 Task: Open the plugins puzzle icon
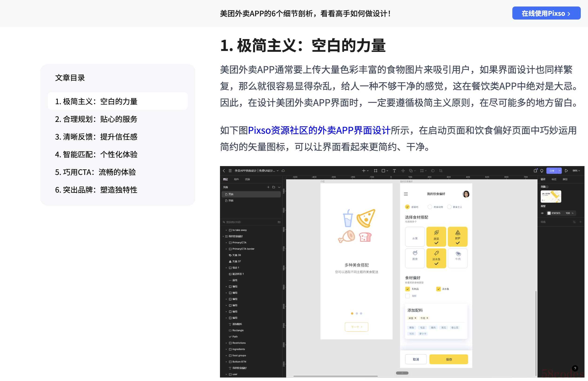(535, 171)
